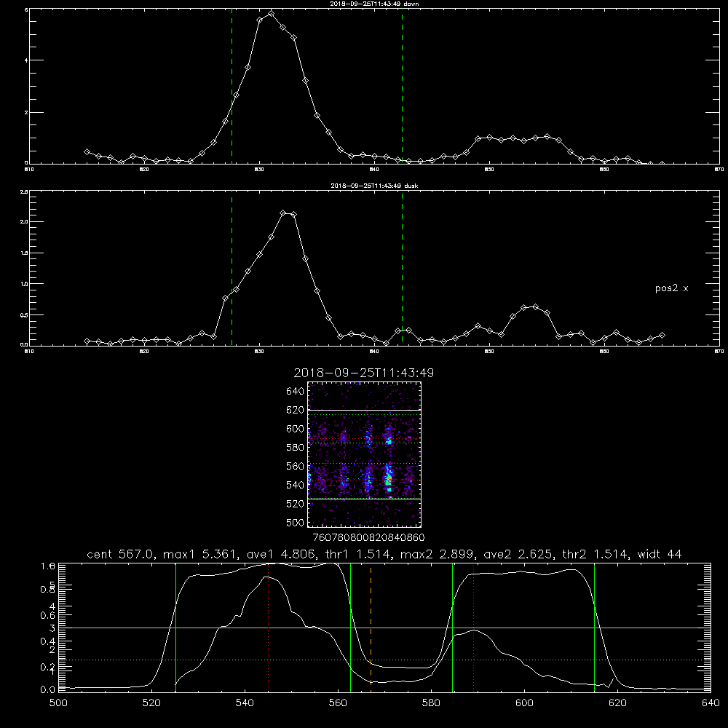728x728 pixels.
Task: Click the 540 y-axis label beside spectrogram image
Action: pyautogui.click(x=296, y=485)
